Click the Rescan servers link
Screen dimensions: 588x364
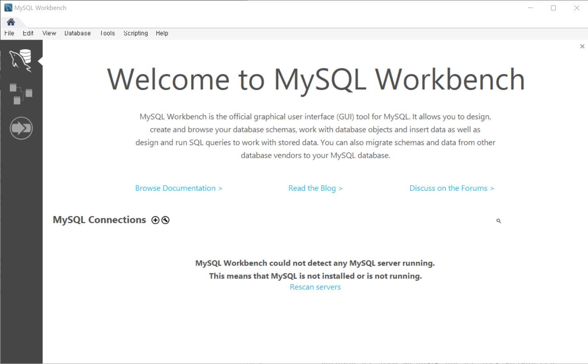click(x=315, y=287)
